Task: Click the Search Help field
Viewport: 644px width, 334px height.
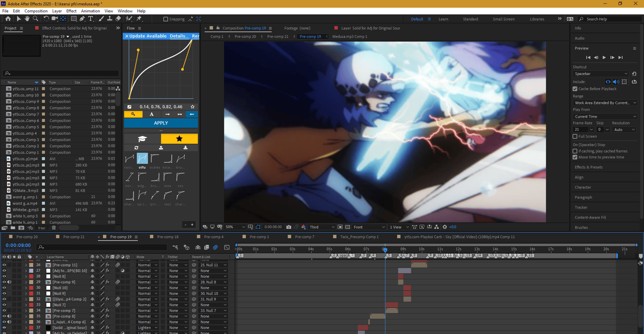Action: 610,19
